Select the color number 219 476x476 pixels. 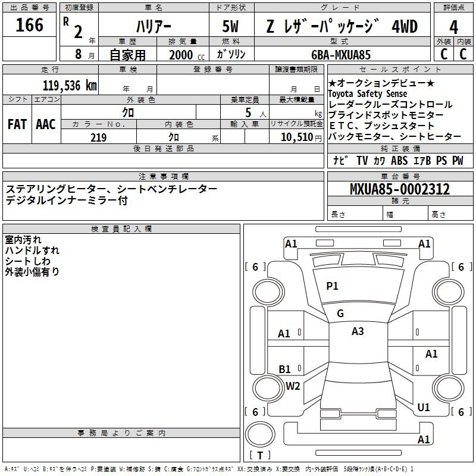click(98, 137)
